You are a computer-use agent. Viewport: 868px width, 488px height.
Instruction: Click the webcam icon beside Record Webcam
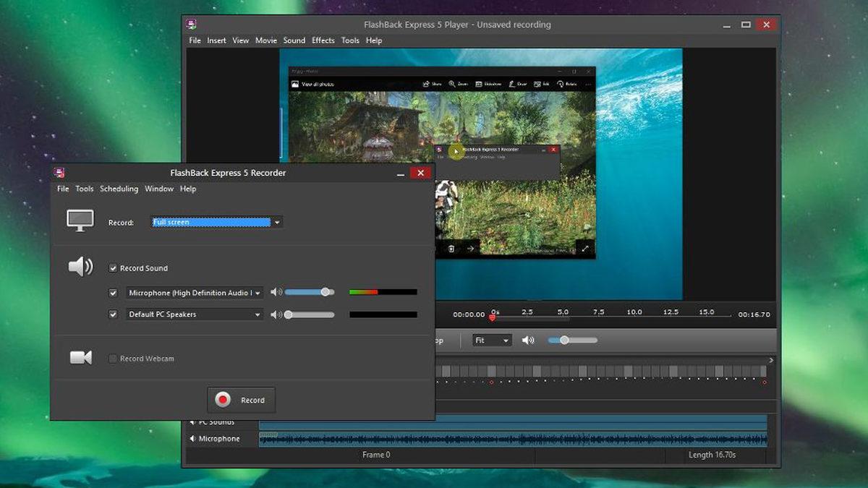click(x=80, y=357)
